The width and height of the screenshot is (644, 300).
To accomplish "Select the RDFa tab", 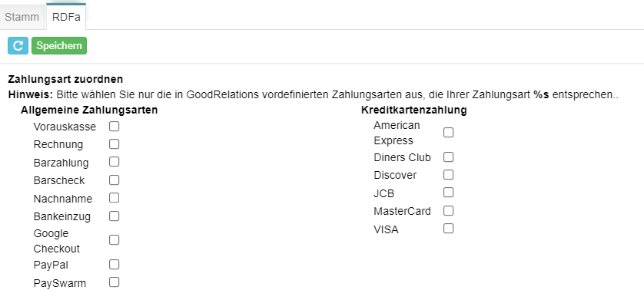I will click(x=66, y=17).
